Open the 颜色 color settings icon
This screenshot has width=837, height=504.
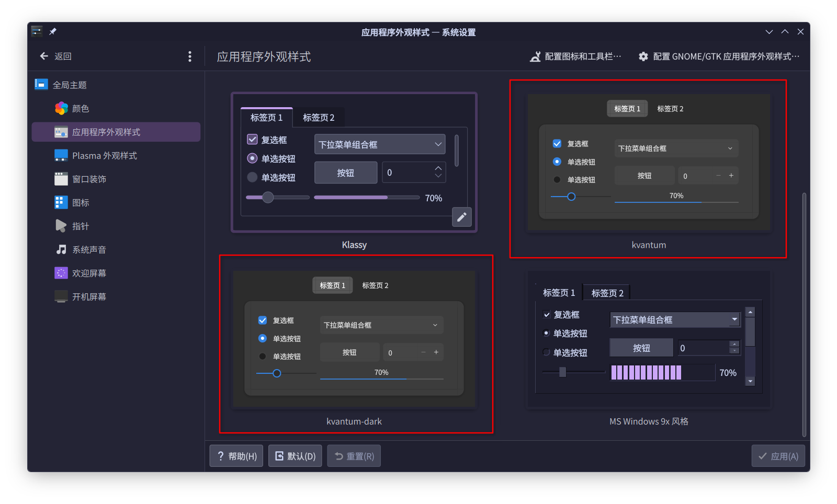click(61, 108)
